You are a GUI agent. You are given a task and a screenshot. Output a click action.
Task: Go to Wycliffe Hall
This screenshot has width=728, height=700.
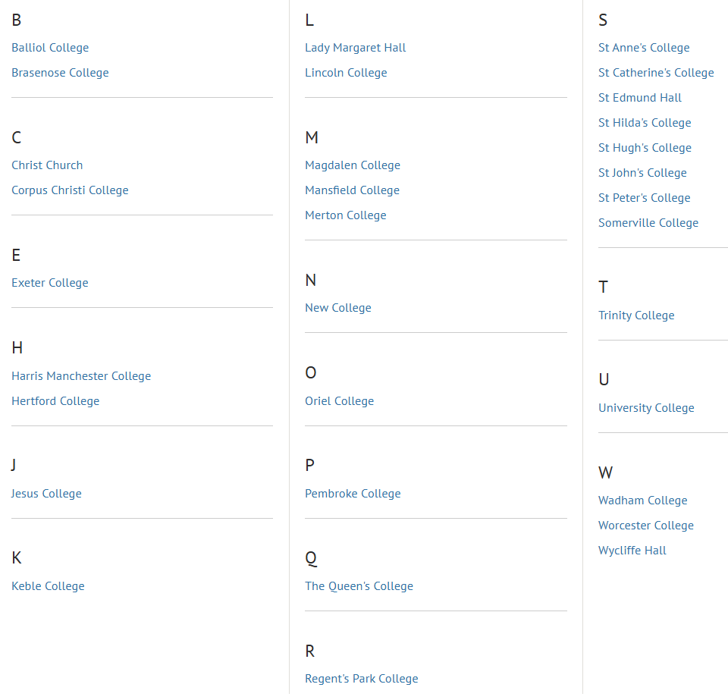(632, 551)
